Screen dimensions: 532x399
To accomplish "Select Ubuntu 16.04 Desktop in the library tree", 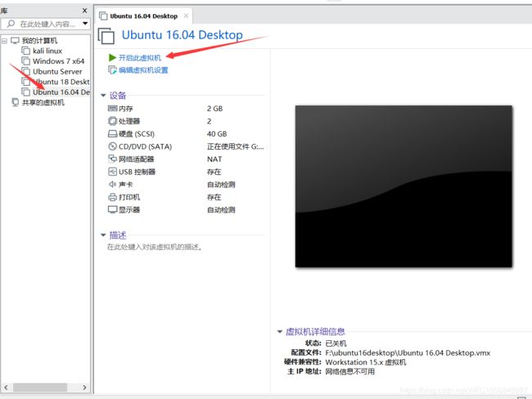I will (61, 92).
